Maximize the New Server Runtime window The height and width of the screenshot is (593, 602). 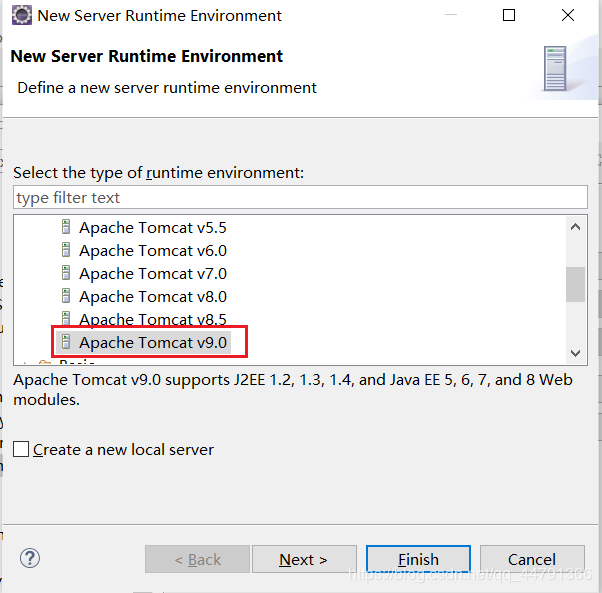point(509,15)
